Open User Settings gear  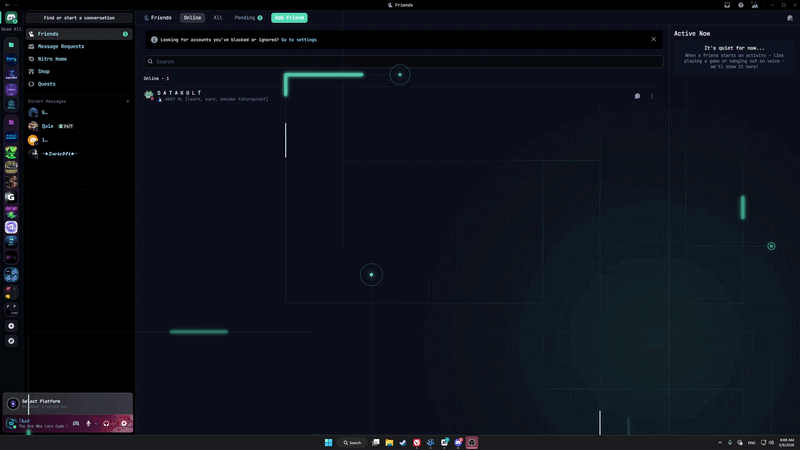(124, 423)
